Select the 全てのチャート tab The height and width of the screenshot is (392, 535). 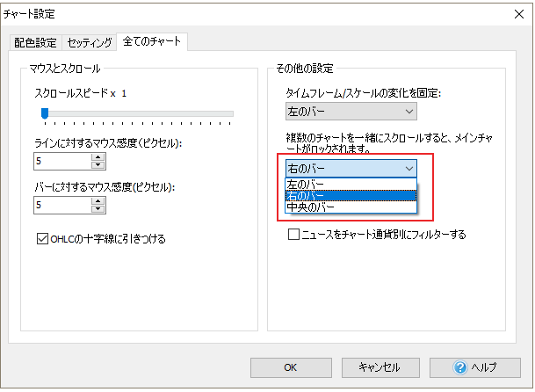(154, 41)
